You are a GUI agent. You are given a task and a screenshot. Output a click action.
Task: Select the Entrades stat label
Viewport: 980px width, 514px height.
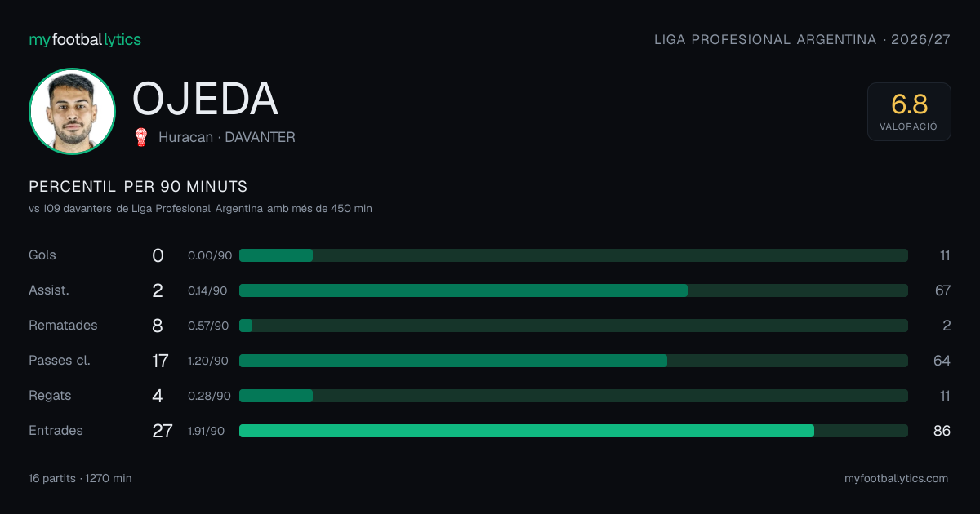(56, 431)
